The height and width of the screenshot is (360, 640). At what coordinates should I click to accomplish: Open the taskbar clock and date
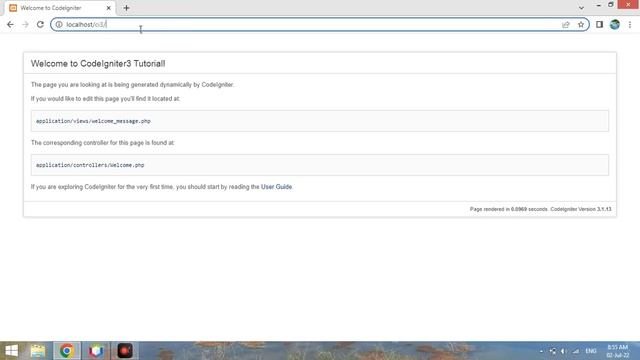(x=618, y=351)
